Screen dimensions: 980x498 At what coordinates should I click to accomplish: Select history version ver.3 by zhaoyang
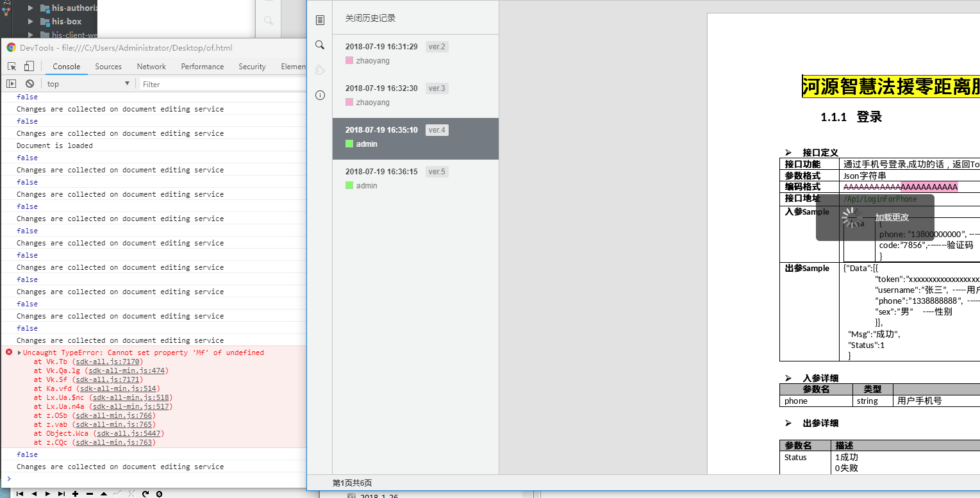click(415, 95)
